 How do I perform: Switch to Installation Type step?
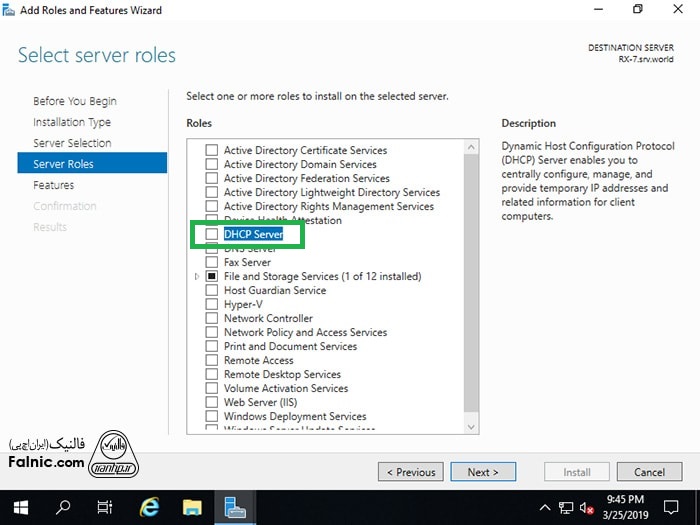(72, 122)
